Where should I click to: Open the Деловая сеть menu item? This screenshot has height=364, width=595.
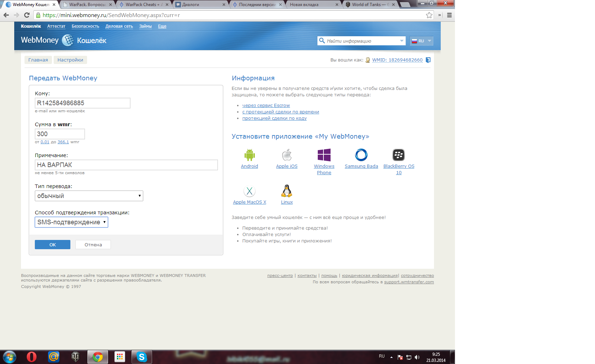[119, 26]
